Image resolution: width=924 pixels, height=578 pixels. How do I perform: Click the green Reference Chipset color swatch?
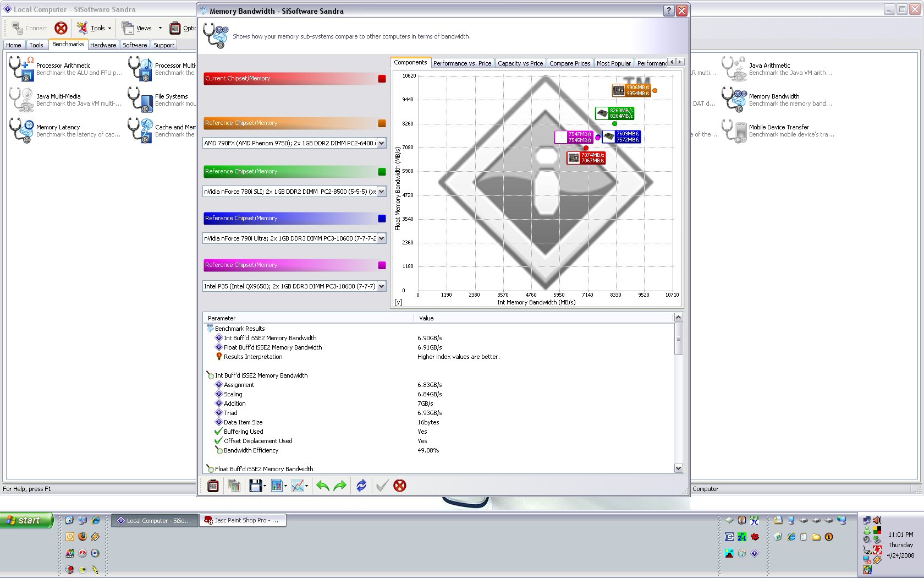click(x=382, y=172)
